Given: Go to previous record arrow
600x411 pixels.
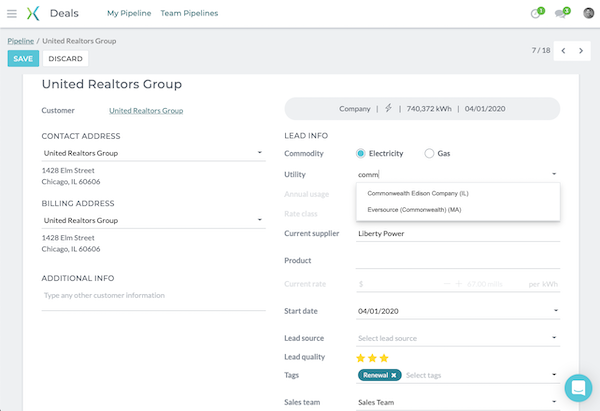Looking at the screenshot, I should point(563,50).
